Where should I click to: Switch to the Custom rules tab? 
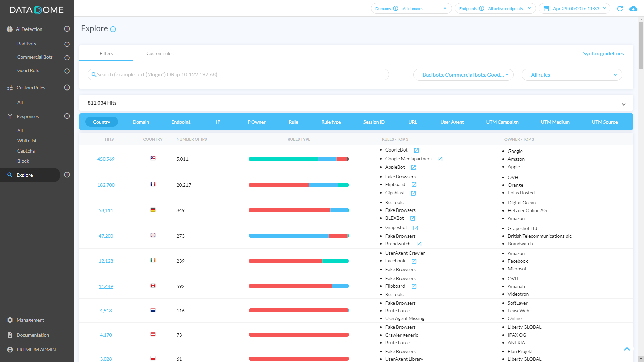pyautogui.click(x=160, y=53)
